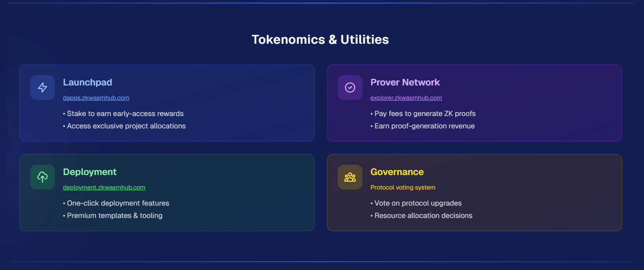644x270 pixels.
Task: Open the deployment.zkwasmhub.com link
Action: 104,187
